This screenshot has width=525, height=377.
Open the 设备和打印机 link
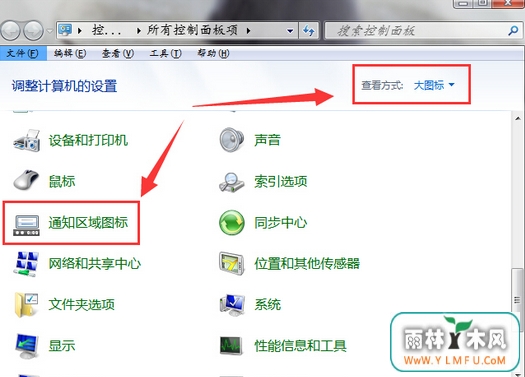88,140
